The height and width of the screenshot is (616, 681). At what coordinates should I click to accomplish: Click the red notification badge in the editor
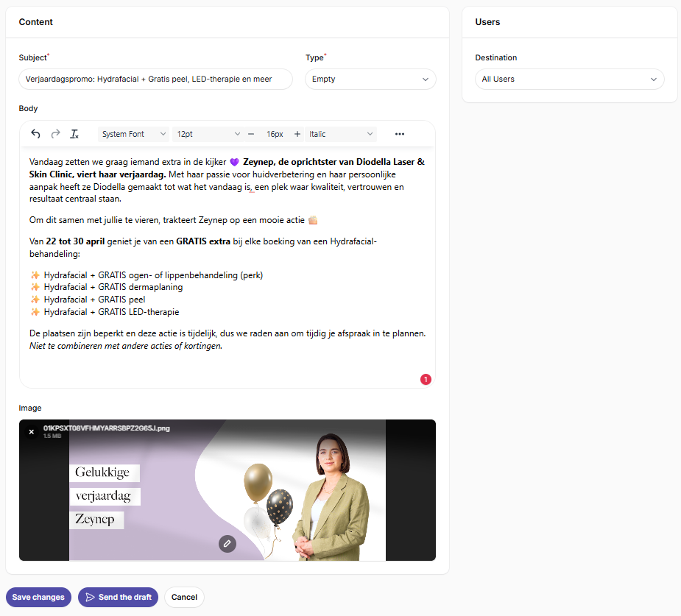click(426, 380)
